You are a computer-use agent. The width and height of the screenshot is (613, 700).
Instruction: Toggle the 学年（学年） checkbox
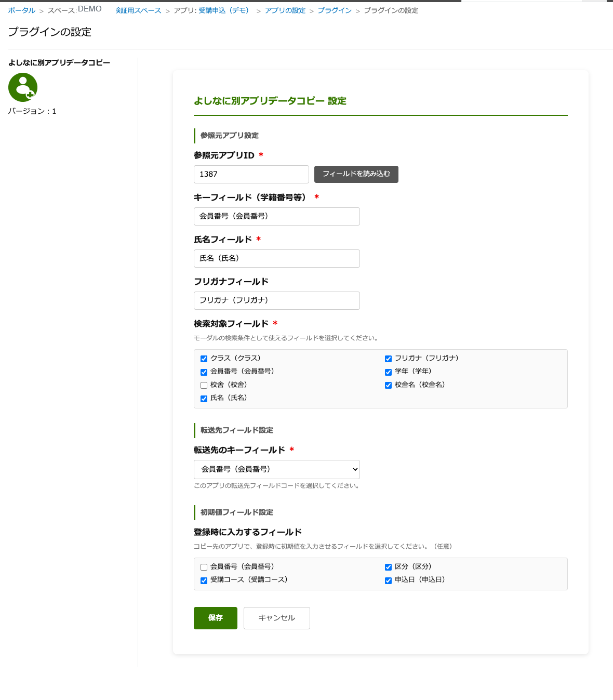388,372
